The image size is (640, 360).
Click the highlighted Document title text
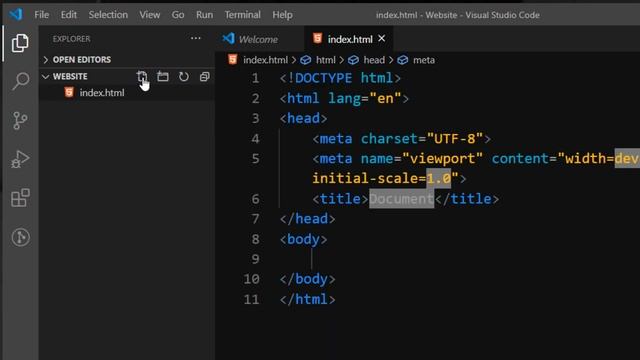pos(401,199)
